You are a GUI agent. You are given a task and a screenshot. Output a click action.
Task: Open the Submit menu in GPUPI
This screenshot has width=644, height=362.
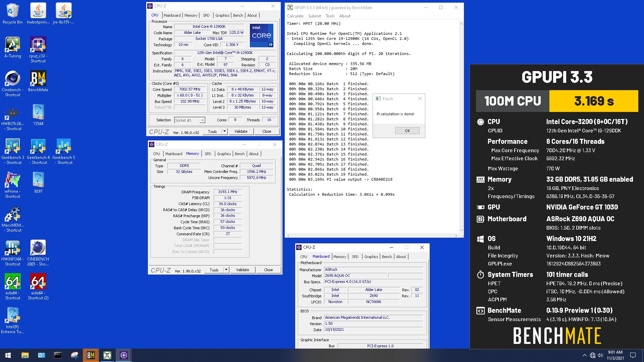coord(315,16)
